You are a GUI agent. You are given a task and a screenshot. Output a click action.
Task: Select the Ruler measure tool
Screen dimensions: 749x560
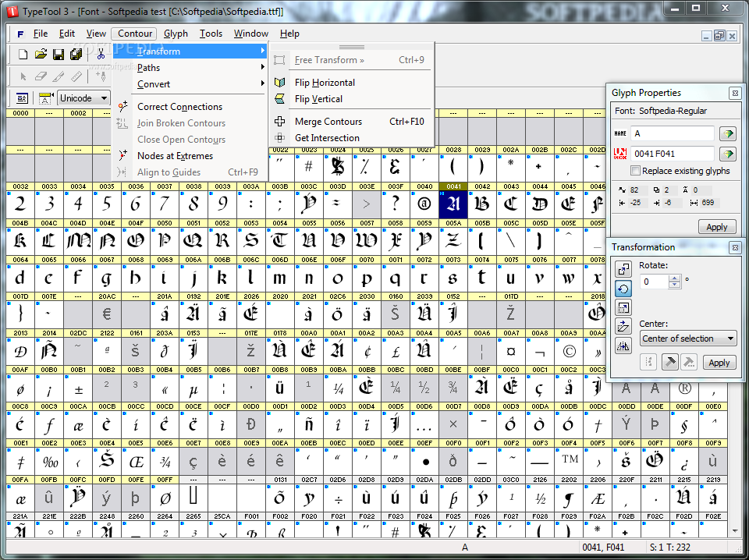click(76, 76)
